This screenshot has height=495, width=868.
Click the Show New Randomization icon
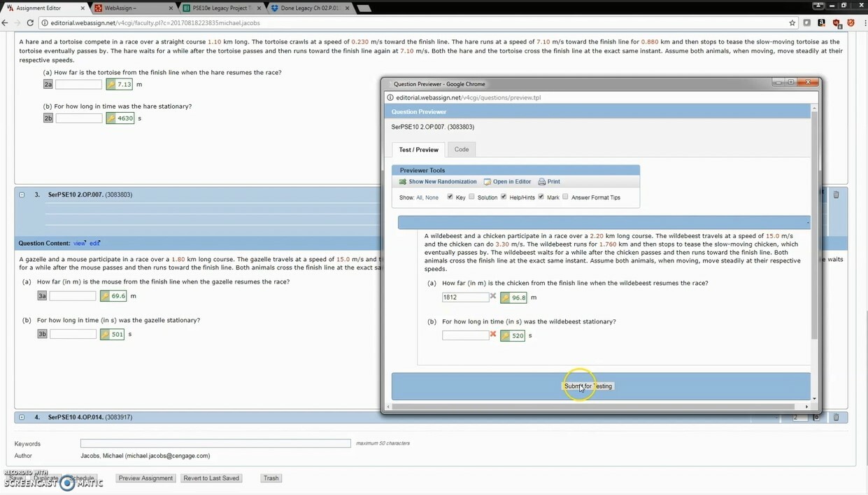tap(402, 181)
